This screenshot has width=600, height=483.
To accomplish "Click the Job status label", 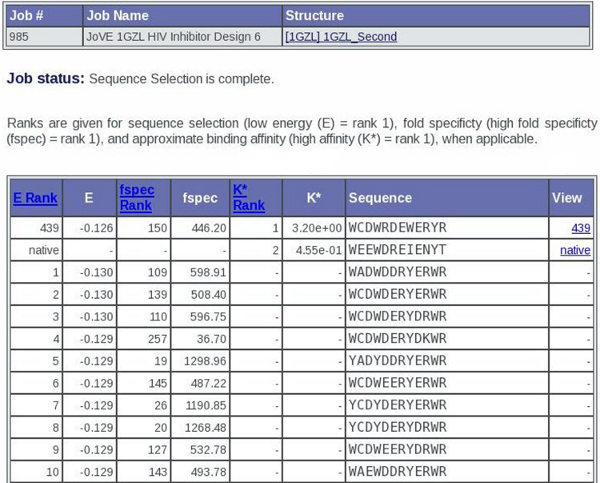I will click(46, 78).
